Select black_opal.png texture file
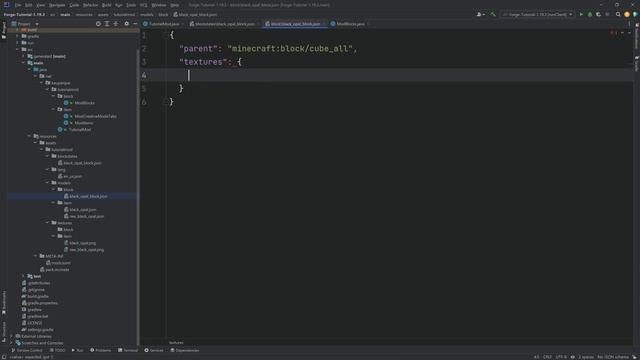The width and height of the screenshot is (640, 360). click(83, 243)
